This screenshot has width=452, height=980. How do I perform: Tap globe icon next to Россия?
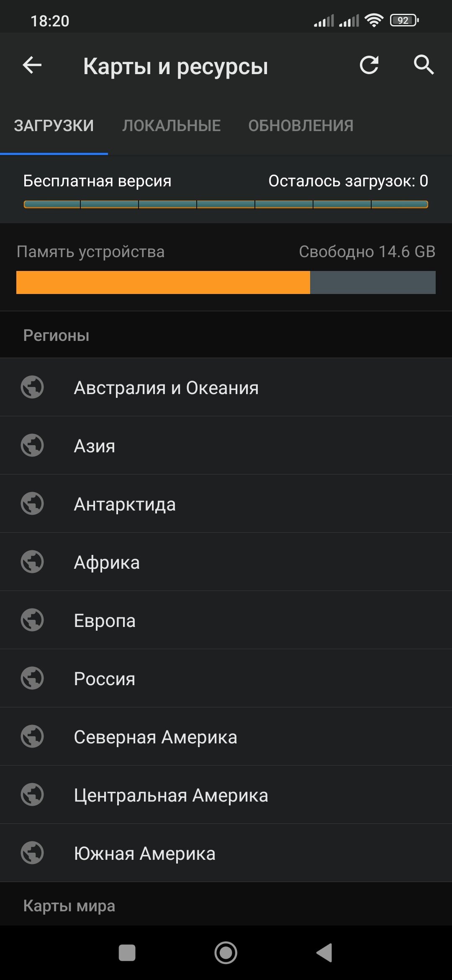pos(32,678)
